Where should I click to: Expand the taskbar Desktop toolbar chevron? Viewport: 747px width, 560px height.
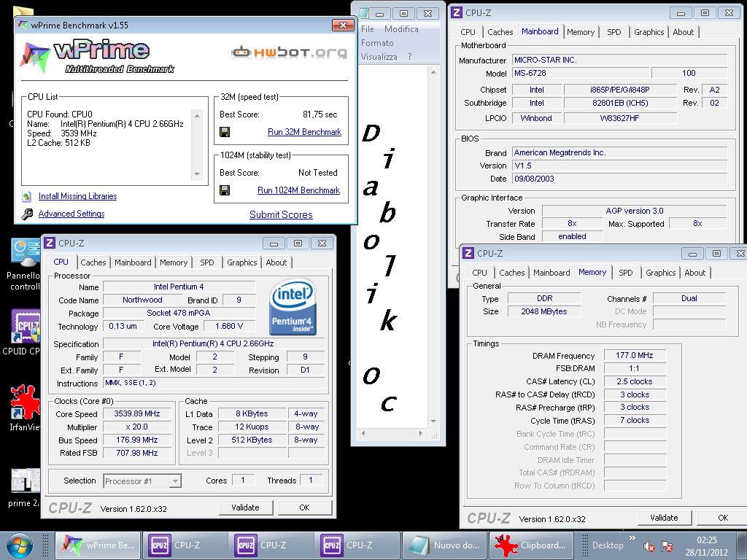632,538
